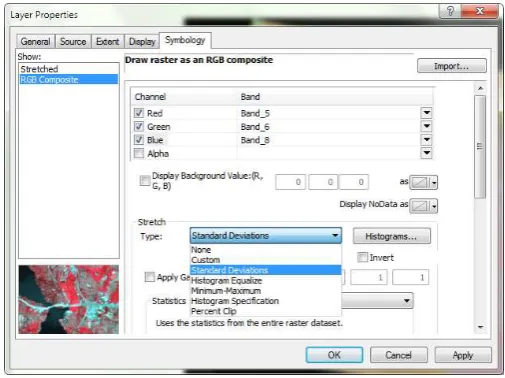The width and height of the screenshot is (505, 378).
Task: Toggle the Invert checkbox
Action: tap(362, 257)
